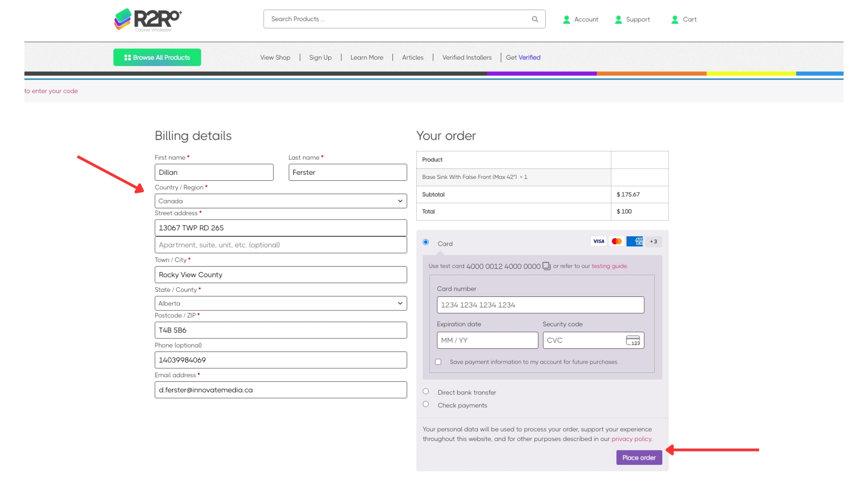Select the Card payment radio button
The image size is (868, 488).
click(x=426, y=242)
